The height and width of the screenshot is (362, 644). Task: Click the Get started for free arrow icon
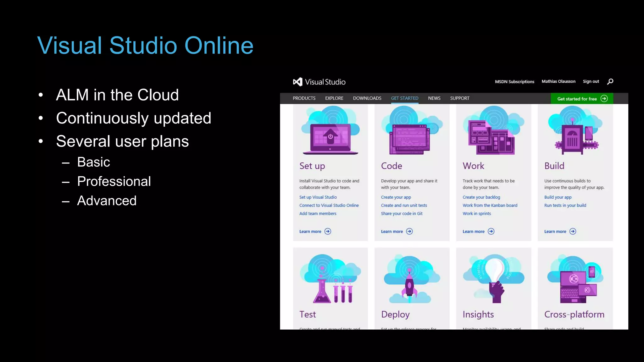click(604, 99)
